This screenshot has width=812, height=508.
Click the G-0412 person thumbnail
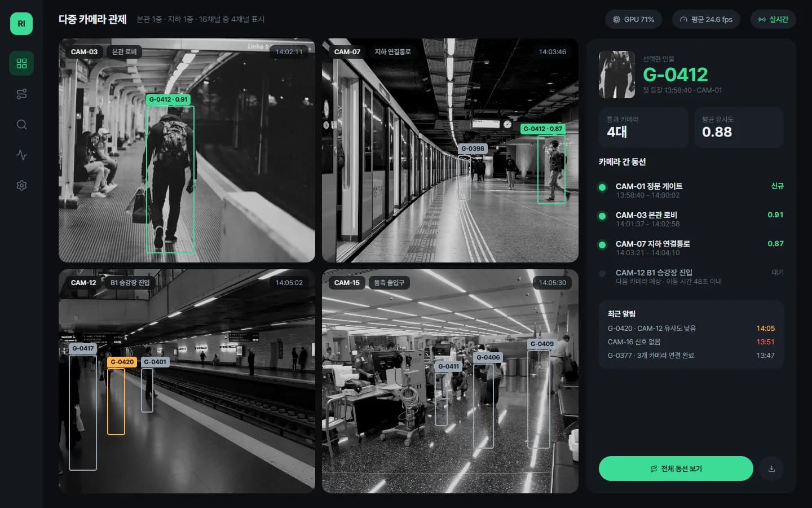click(x=616, y=75)
